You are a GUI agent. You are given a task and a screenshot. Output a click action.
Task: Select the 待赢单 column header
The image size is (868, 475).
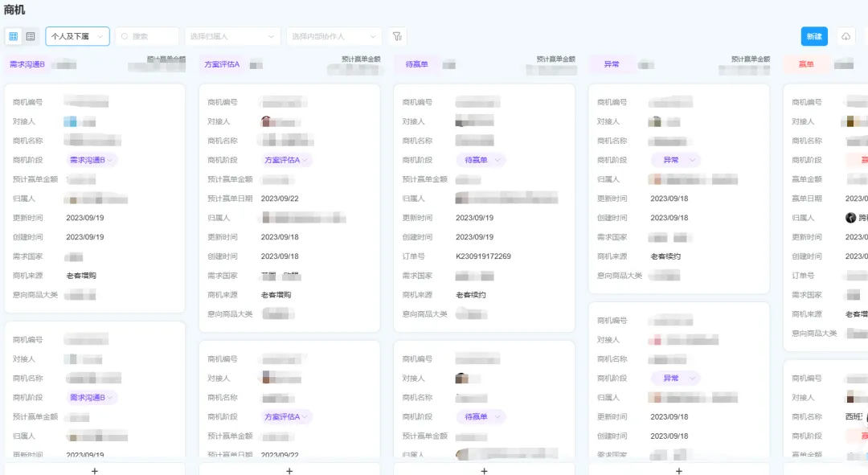pos(416,64)
